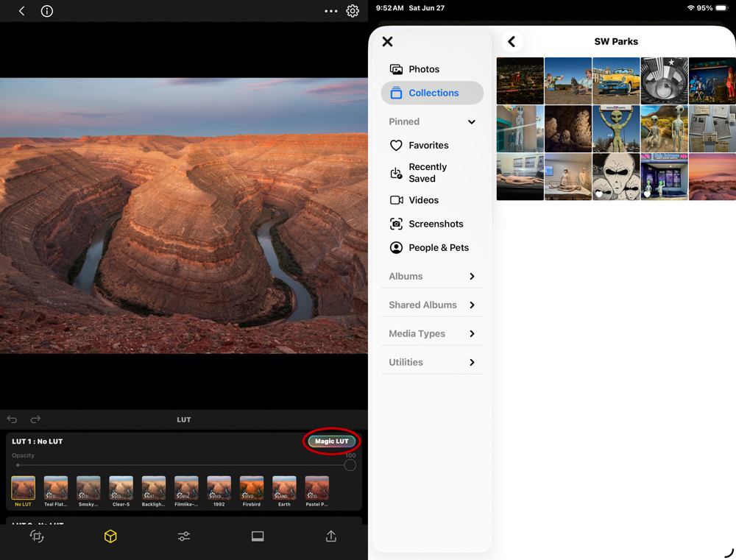Select Collections in the sidebar
The width and height of the screenshot is (736, 560).
[432, 93]
